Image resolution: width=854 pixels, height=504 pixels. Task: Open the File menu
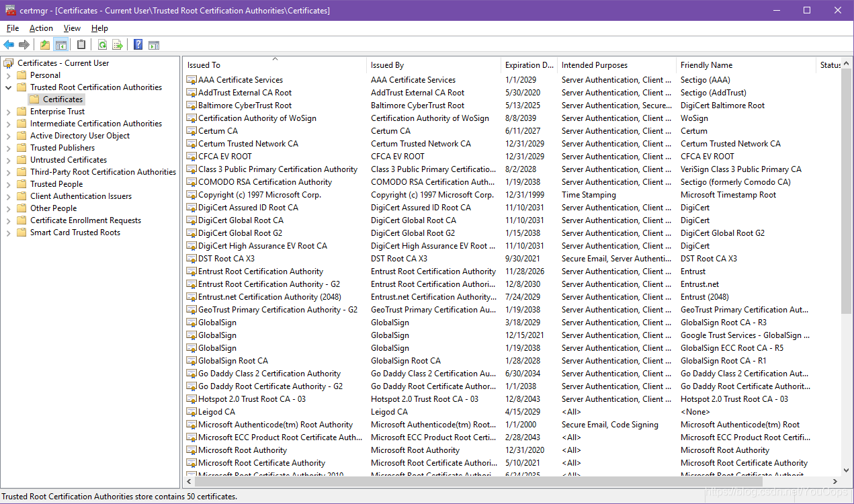13,28
